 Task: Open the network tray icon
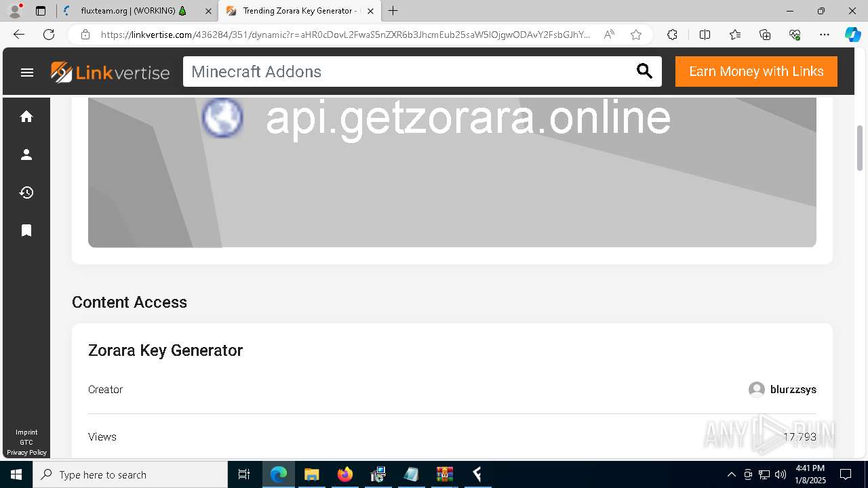(x=764, y=474)
